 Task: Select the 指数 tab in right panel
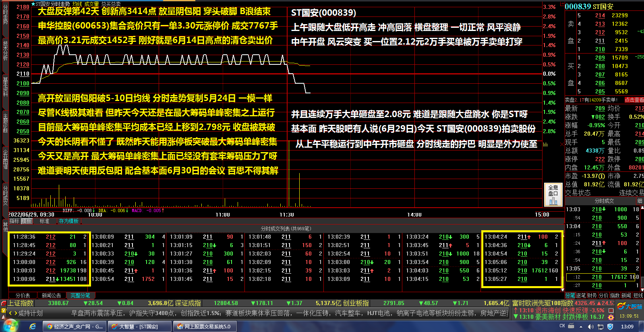pyautogui.click(x=615, y=295)
